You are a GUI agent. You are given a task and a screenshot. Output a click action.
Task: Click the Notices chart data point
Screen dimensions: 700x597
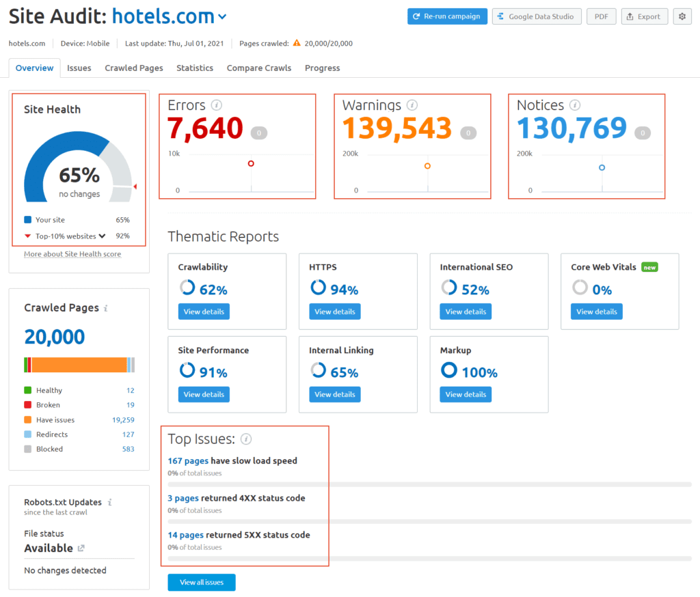coord(602,168)
